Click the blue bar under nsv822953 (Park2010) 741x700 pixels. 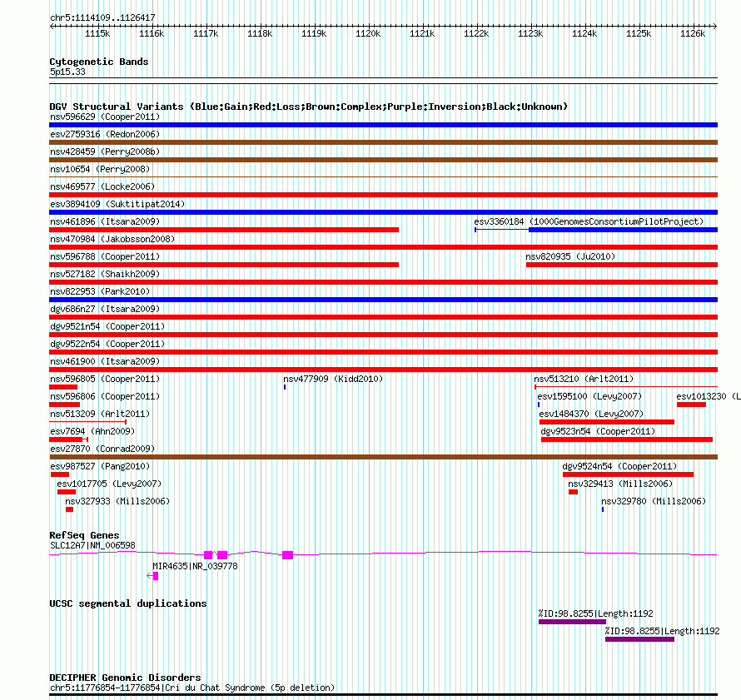(383, 300)
